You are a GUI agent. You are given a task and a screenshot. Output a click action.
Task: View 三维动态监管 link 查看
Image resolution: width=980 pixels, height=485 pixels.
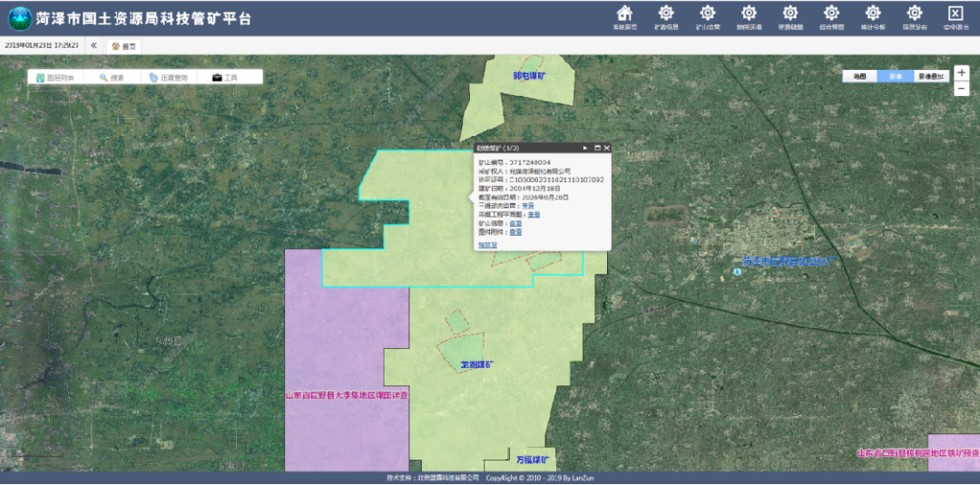[x=528, y=206]
